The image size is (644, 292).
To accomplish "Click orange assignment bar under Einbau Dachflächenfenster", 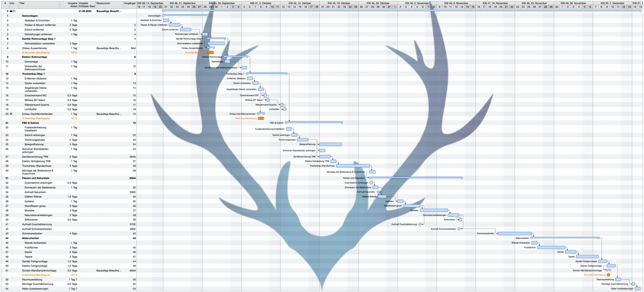I will [261, 118].
